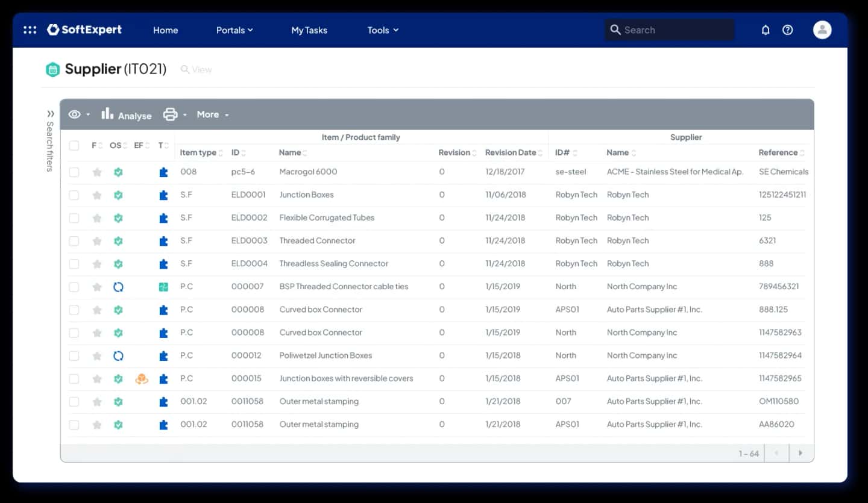The width and height of the screenshot is (868, 503).
Task: Go to My Tasks
Action: [309, 30]
